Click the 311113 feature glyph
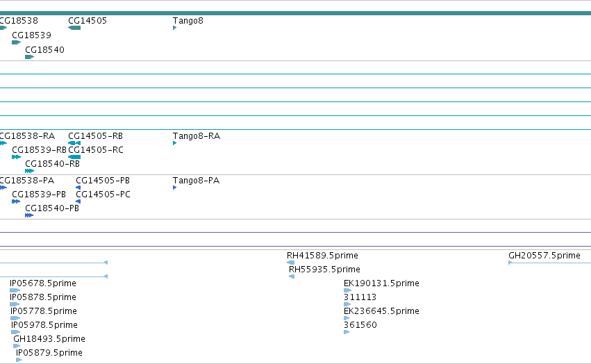Screen dimensions: 591x364 click(347, 305)
